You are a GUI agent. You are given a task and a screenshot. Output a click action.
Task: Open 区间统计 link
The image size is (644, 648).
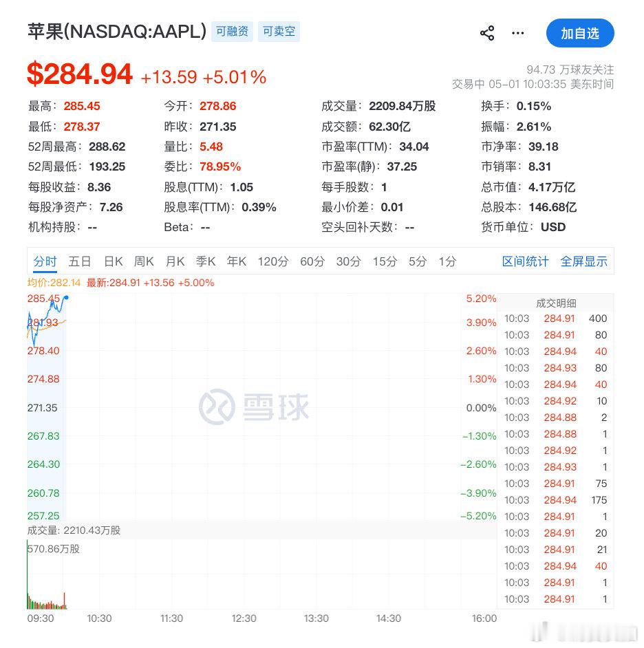[x=525, y=261]
